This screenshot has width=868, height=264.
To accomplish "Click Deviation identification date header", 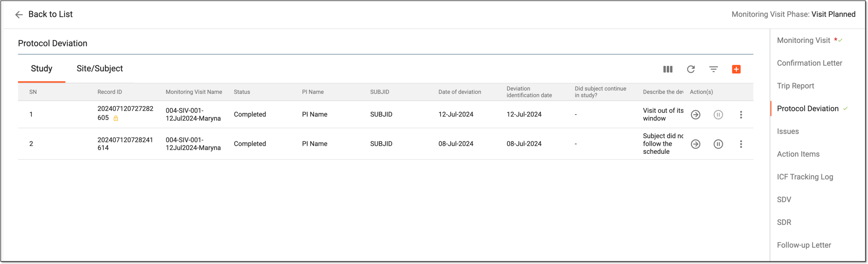I will coord(529,92).
